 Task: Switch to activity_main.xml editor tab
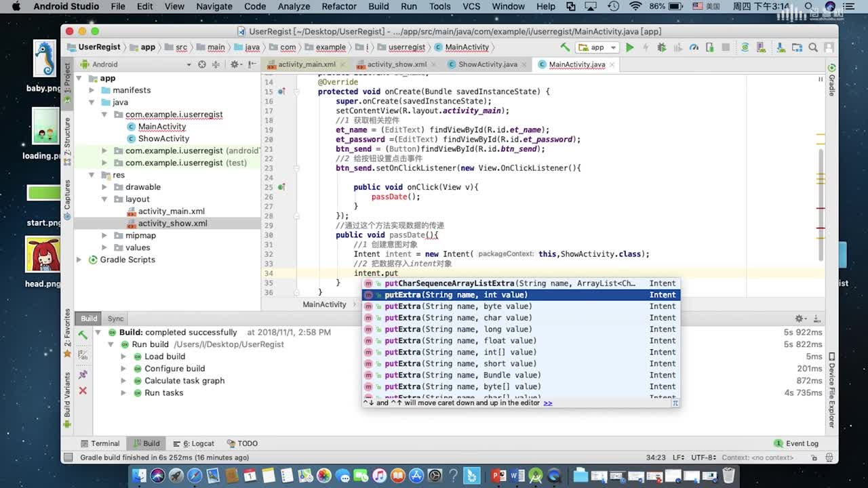(x=307, y=64)
